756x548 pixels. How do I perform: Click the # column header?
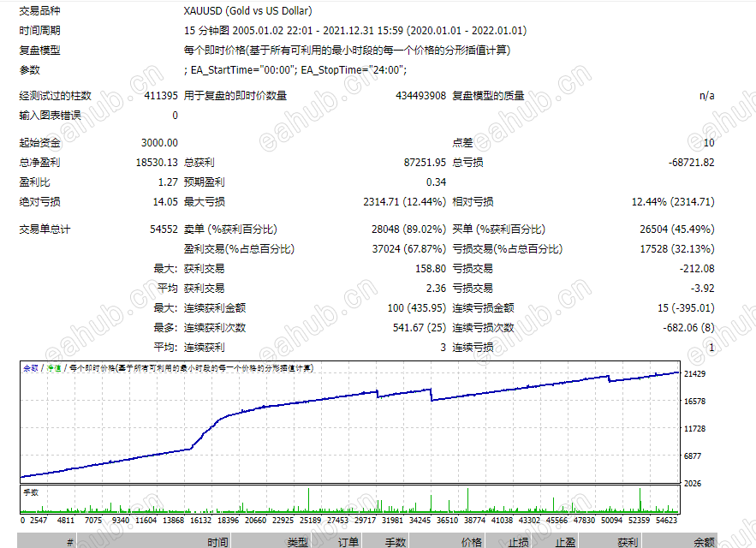(47, 542)
